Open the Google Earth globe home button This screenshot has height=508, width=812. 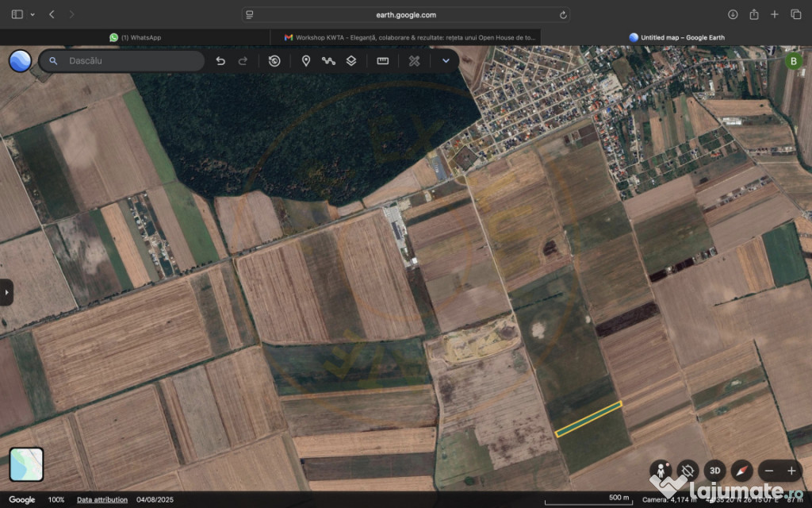20,61
